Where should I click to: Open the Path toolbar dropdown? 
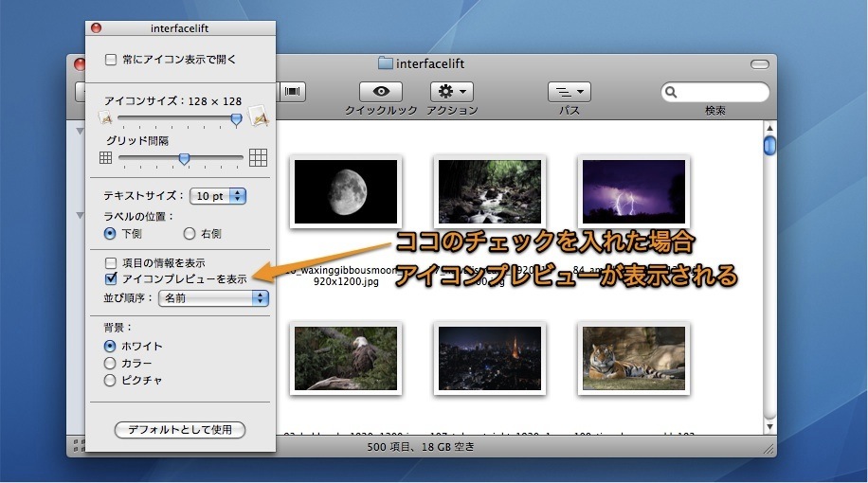pos(570,92)
